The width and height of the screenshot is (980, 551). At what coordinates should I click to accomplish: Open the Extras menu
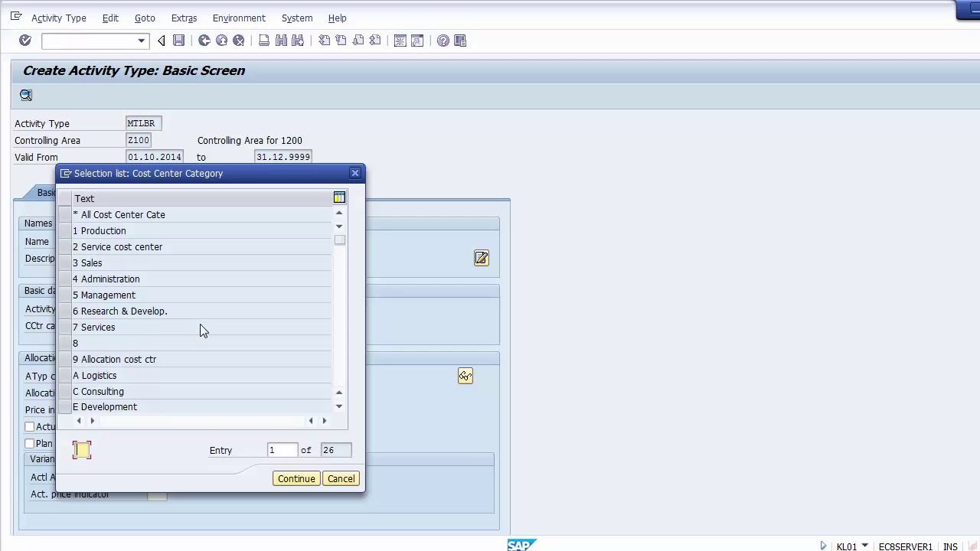click(184, 18)
